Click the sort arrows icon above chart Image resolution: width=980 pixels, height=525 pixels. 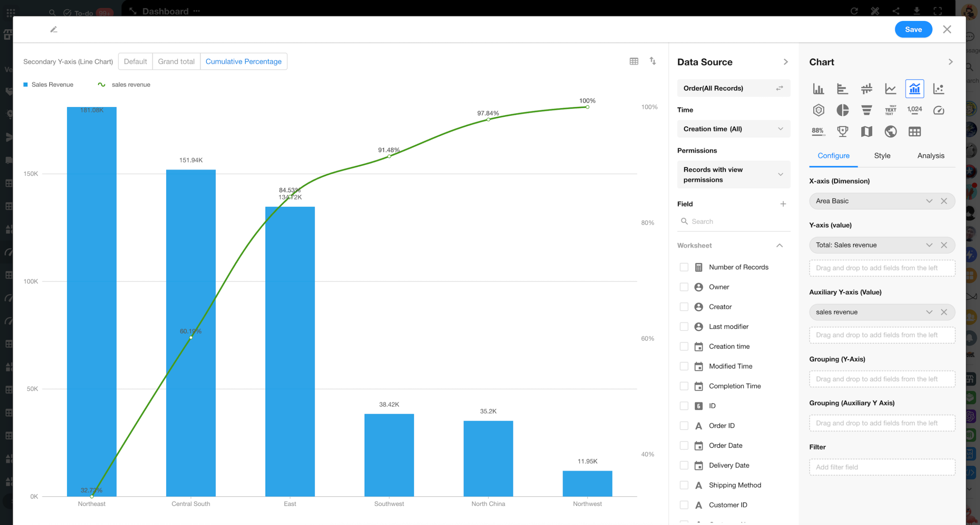(x=653, y=61)
